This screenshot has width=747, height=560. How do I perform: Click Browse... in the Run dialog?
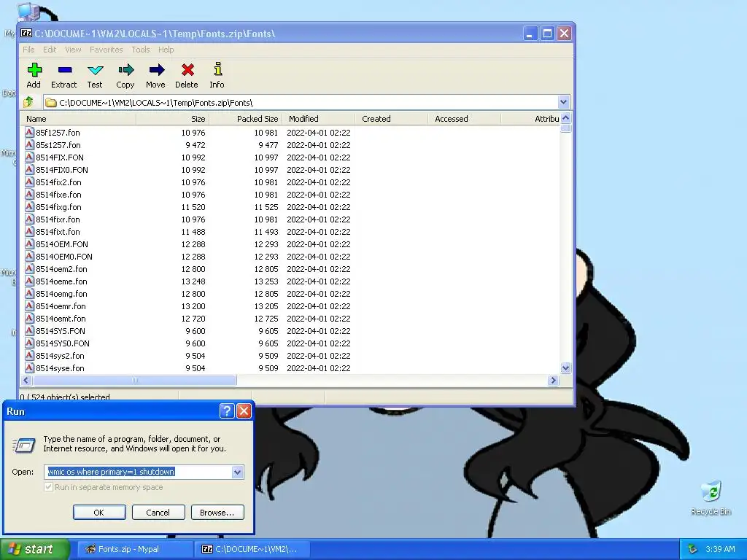217,513
